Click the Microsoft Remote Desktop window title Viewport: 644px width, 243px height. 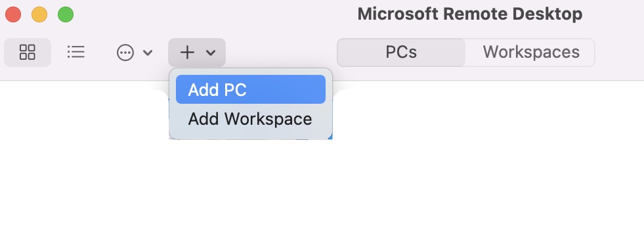[x=470, y=14]
